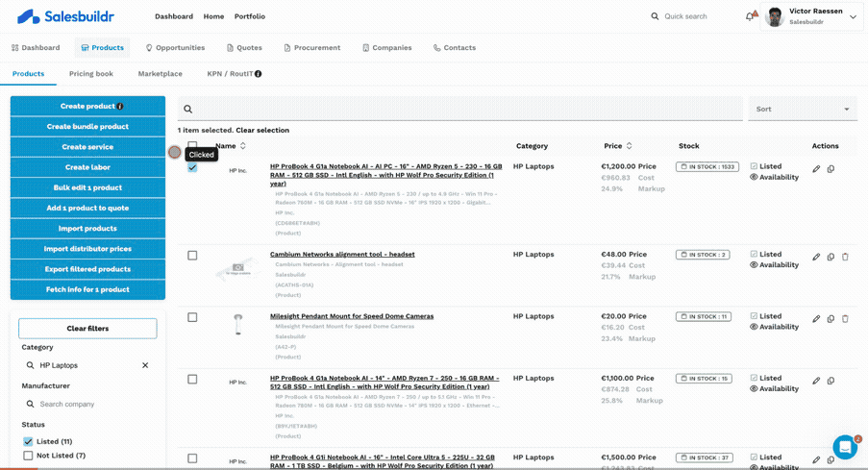Click the Quick search magnifier icon
Viewport: 868px width, 470px height.
(655, 16)
